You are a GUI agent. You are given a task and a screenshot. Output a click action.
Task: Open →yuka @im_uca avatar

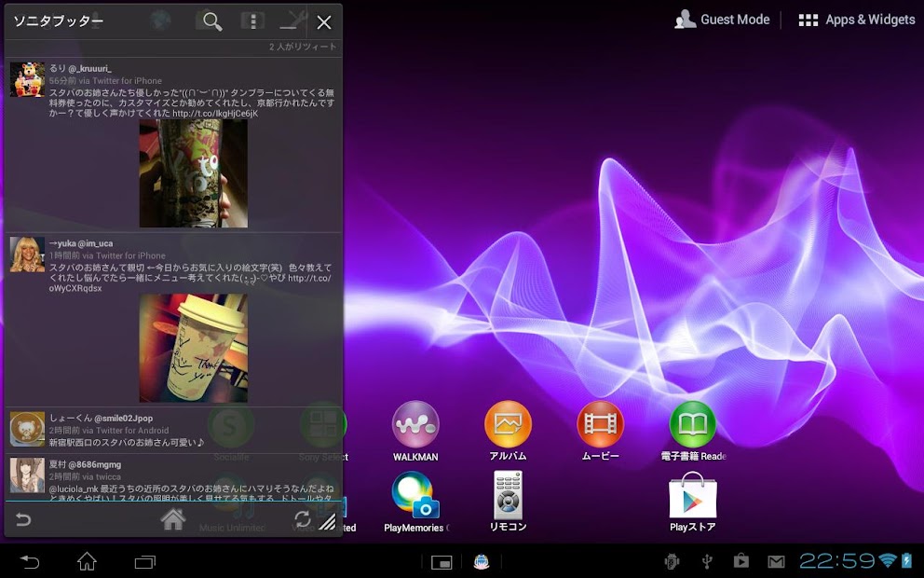[x=27, y=255]
